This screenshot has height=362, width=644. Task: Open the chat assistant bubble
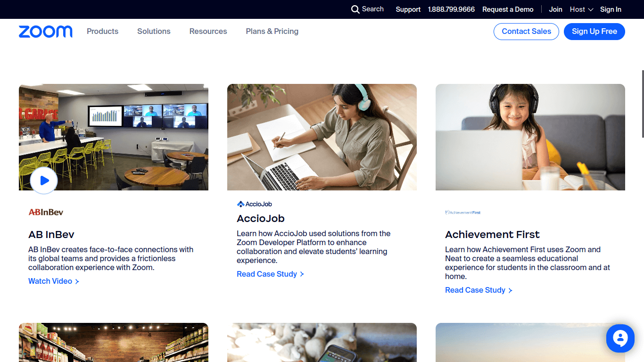pyautogui.click(x=620, y=338)
